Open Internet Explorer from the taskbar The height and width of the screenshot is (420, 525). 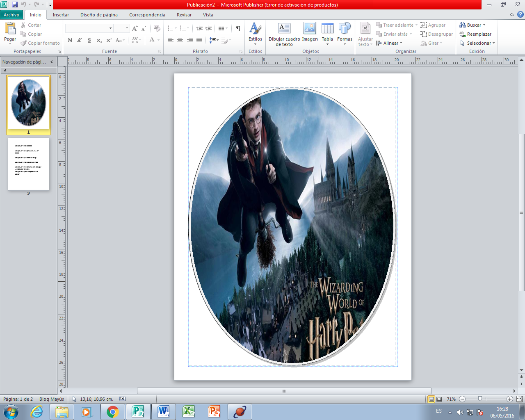37,412
